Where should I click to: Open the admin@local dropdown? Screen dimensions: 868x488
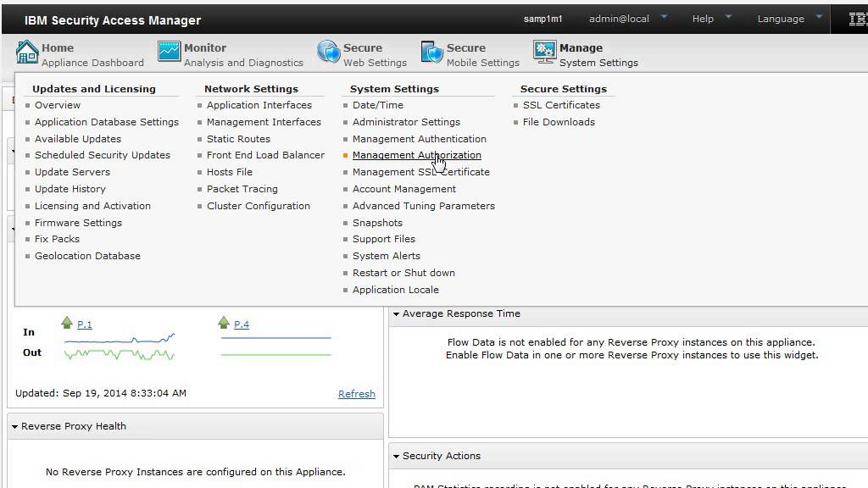pos(628,19)
